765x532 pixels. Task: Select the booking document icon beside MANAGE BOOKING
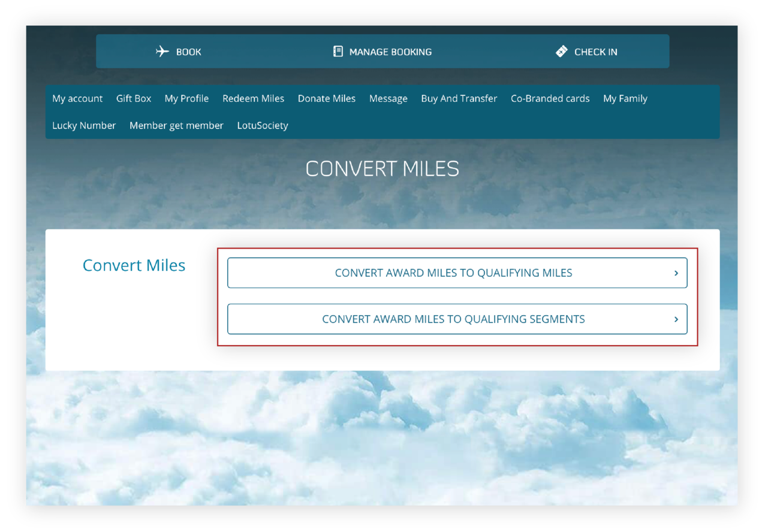pos(338,52)
